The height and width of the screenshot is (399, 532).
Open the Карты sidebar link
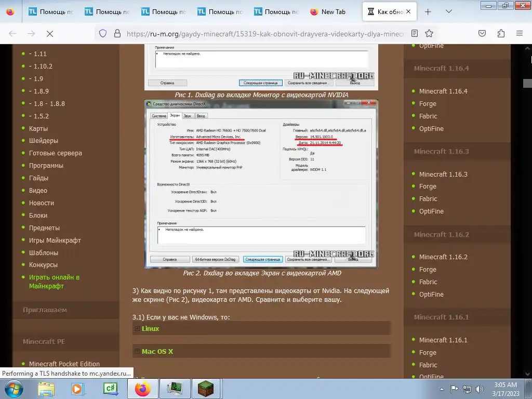pos(38,129)
